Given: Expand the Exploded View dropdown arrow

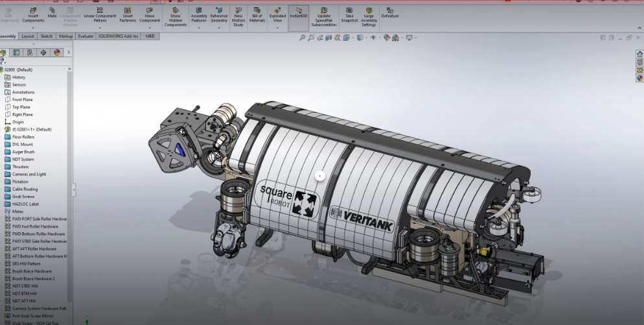Looking at the screenshot, I should tap(277, 29).
